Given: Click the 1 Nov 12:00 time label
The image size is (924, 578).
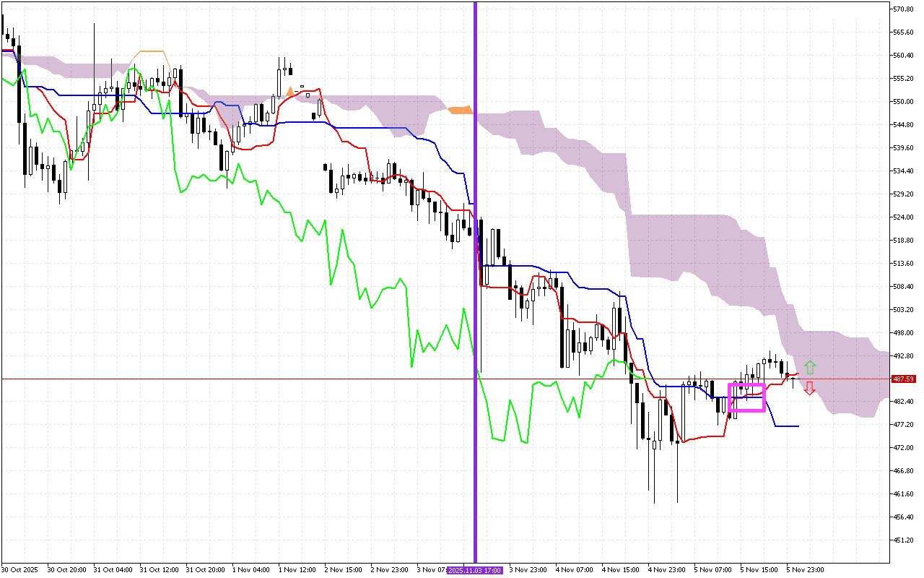Looking at the screenshot, I should pyautogui.click(x=297, y=570).
